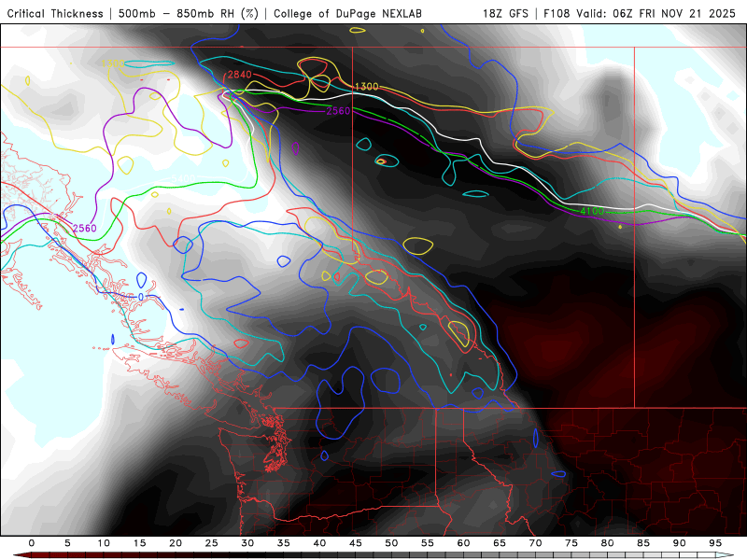Click the colorbar tick label "35"
The image size is (747, 560).
[x=284, y=543]
